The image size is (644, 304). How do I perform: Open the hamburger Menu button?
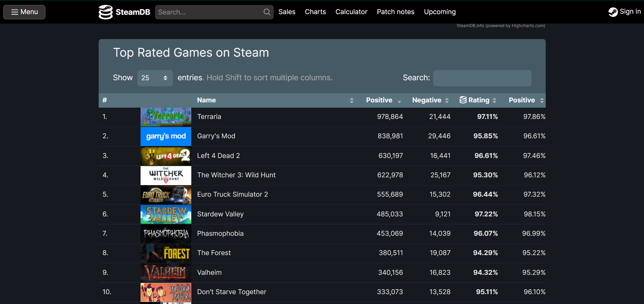(24, 12)
